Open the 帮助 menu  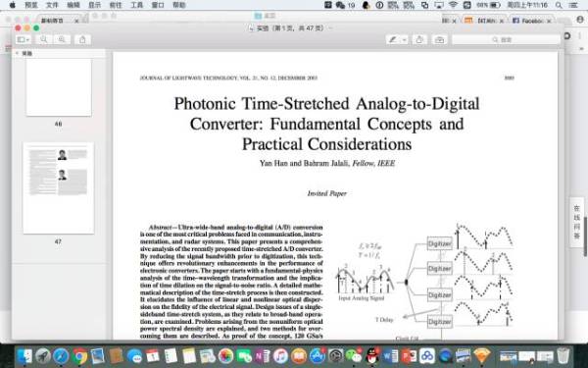point(179,5)
